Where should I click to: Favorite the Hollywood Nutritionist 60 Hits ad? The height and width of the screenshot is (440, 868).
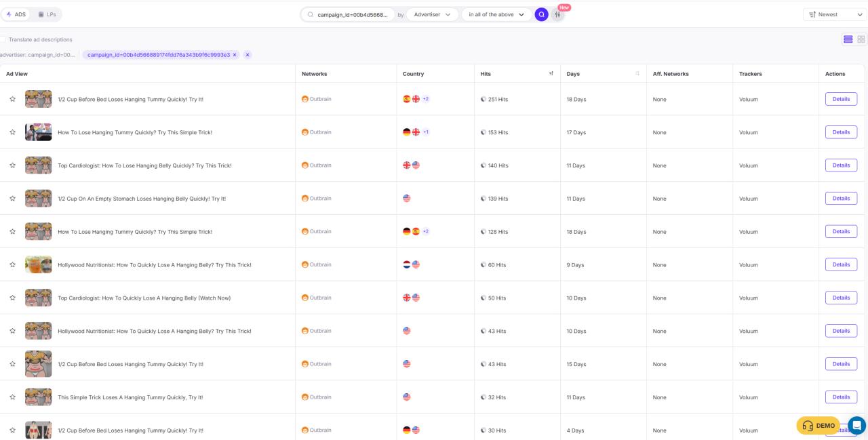click(12, 265)
